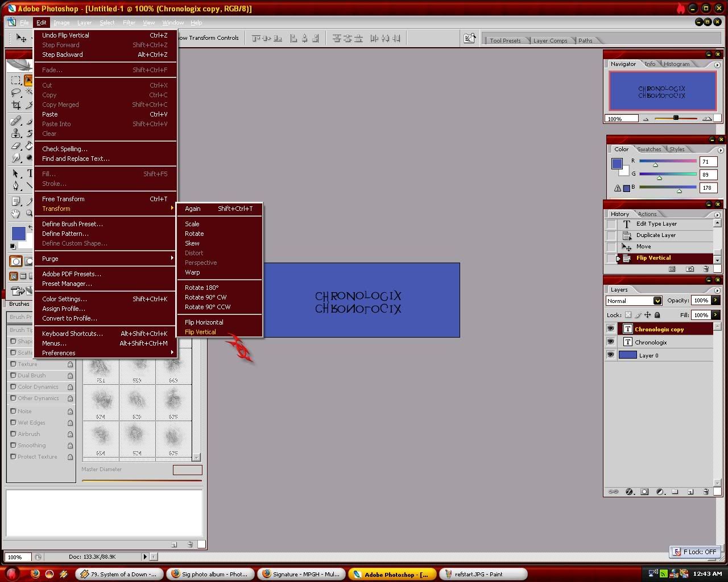Hide the Chronologix copy layer
The image size is (728, 582).
click(x=610, y=329)
